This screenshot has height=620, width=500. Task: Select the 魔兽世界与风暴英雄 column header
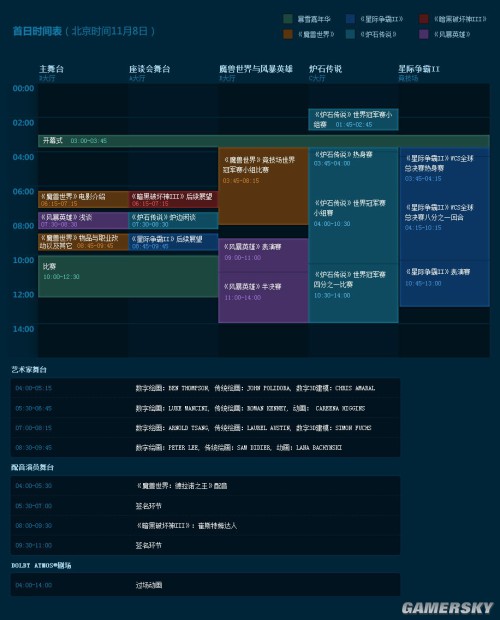click(256, 69)
